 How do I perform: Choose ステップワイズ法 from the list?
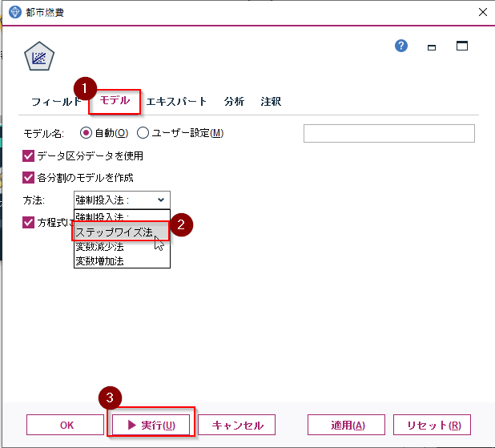coord(122,232)
